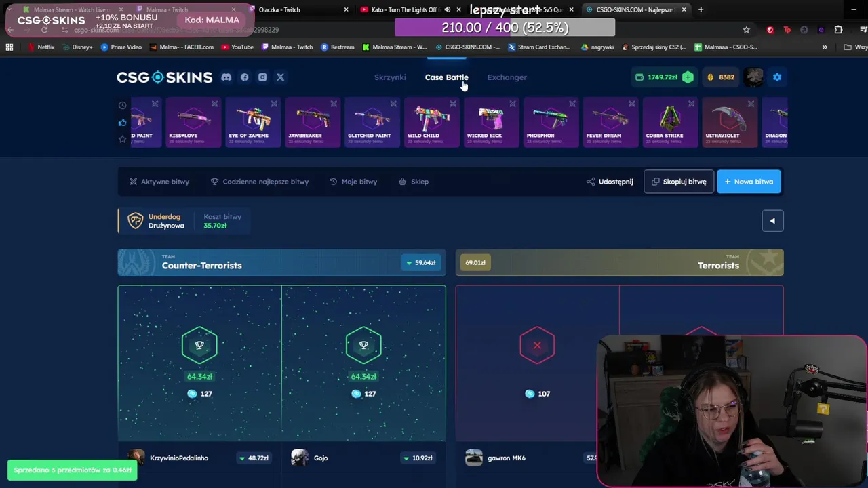
Task: Select the star top drops filter icon
Action: [x=122, y=139]
